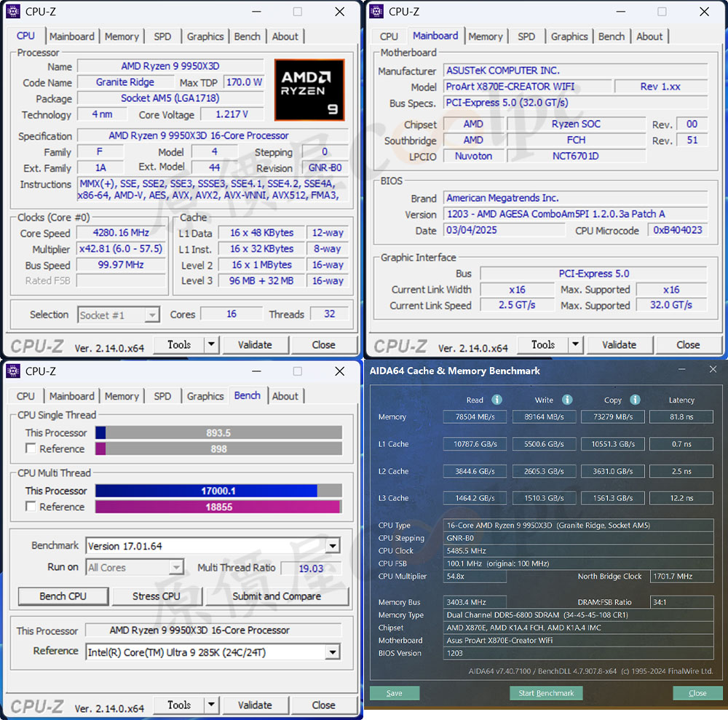728x720 pixels.
Task: Click Validate in the Mainboard window
Action: 619,344
